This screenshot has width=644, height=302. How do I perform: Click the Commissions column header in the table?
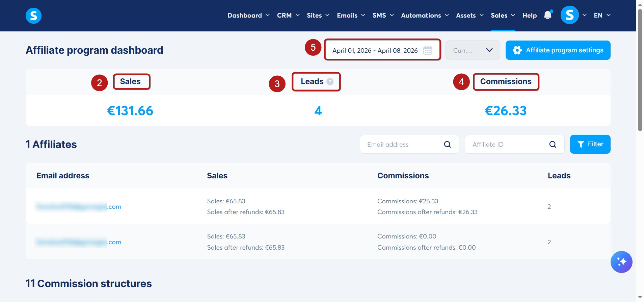[403, 176]
